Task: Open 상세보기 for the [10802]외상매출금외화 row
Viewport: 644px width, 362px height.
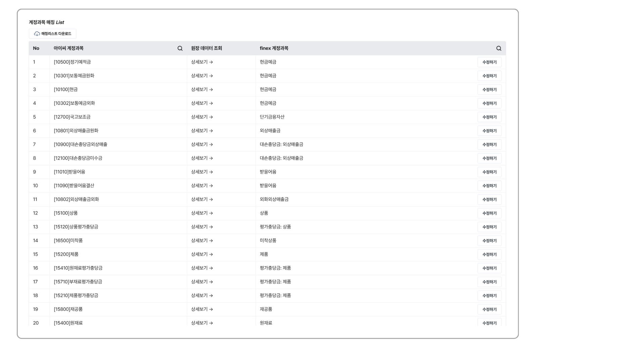Action: tap(202, 199)
